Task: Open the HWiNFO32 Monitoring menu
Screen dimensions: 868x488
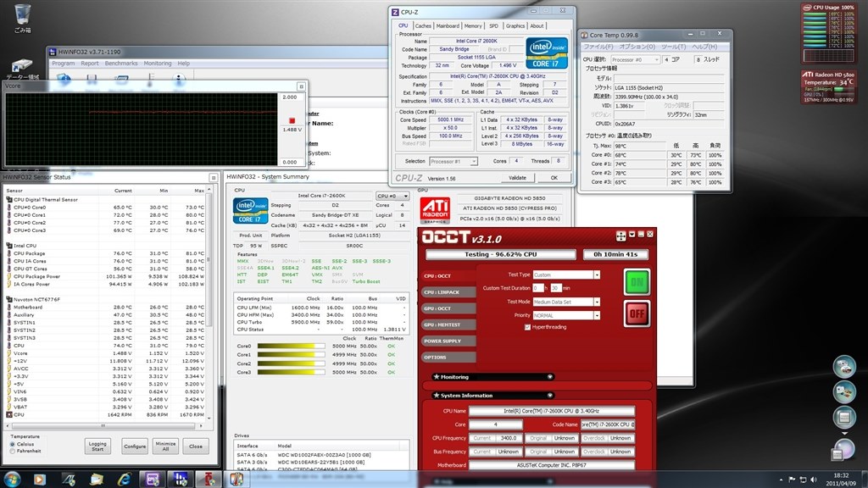Action: pyautogui.click(x=158, y=64)
